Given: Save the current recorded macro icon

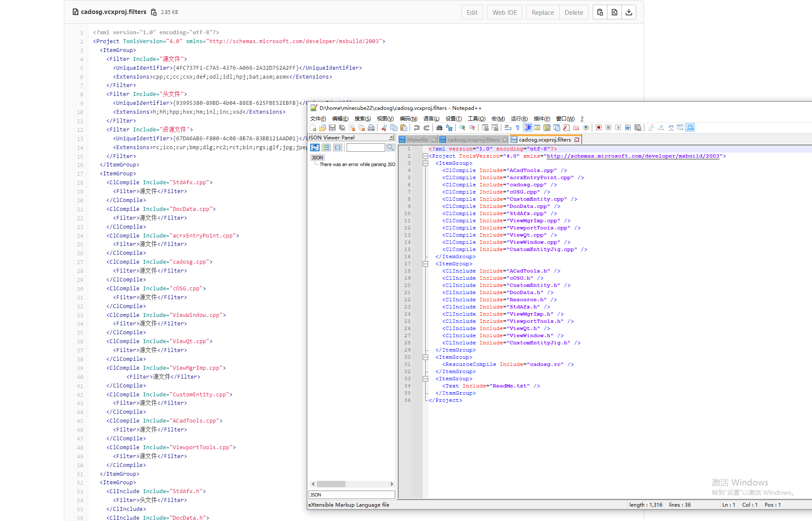Looking at the screenshot, I should 638,128.
